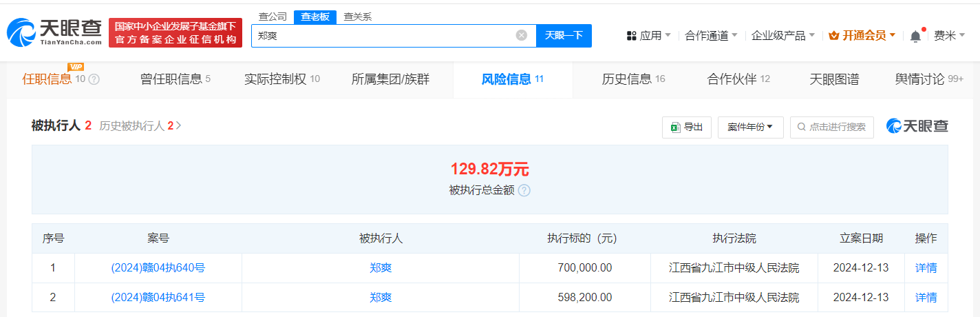Screen dimensions: 980x317
Task: Click 郑爽 in the 640号 row
Action: click(381, 268)
